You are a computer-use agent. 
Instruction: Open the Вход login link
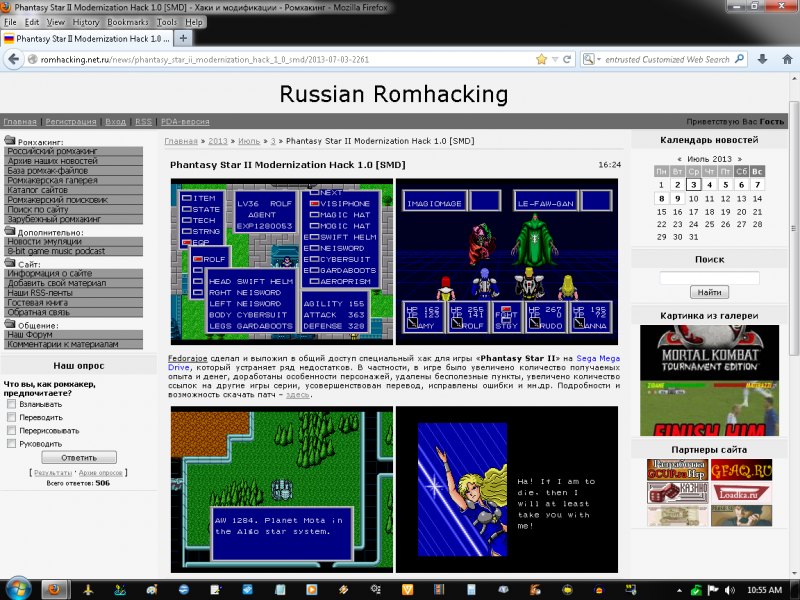point(115,121)
